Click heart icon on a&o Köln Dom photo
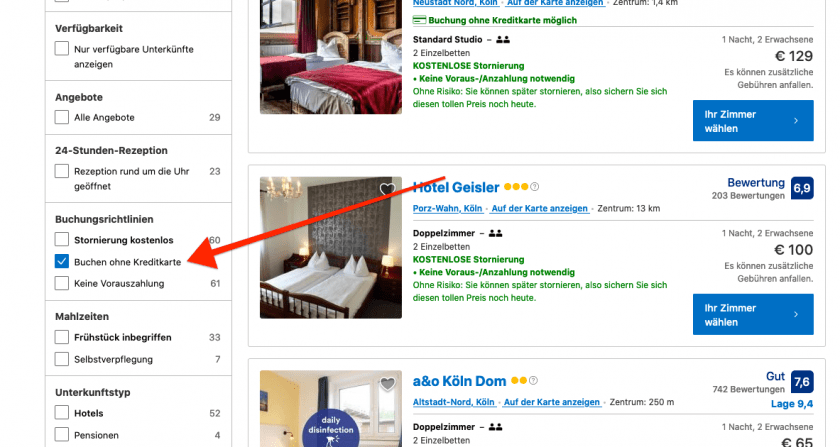This screenshot has width=840, height=447. coord(387,383)
